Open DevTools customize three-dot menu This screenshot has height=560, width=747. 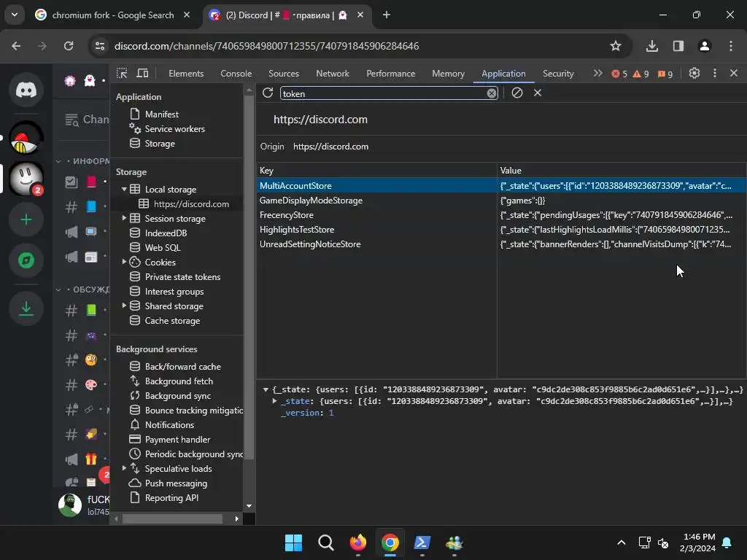tap(715, 74)
